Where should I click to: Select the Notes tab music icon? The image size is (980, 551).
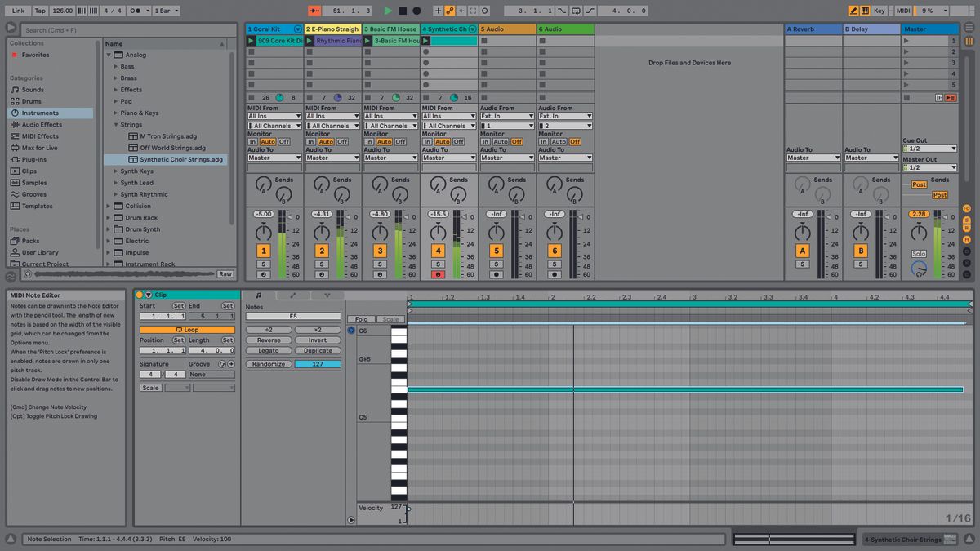point(259,295)
